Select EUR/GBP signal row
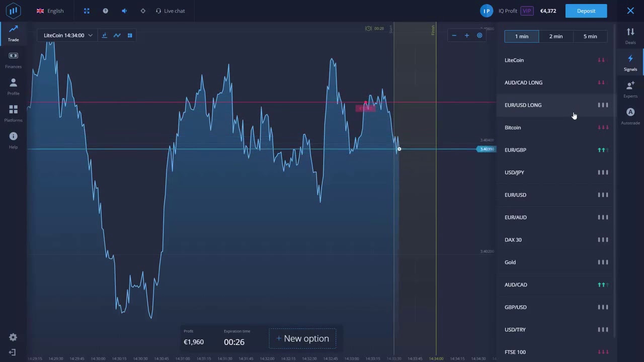This screenshot has height=362, width=644. coord(556,150)
